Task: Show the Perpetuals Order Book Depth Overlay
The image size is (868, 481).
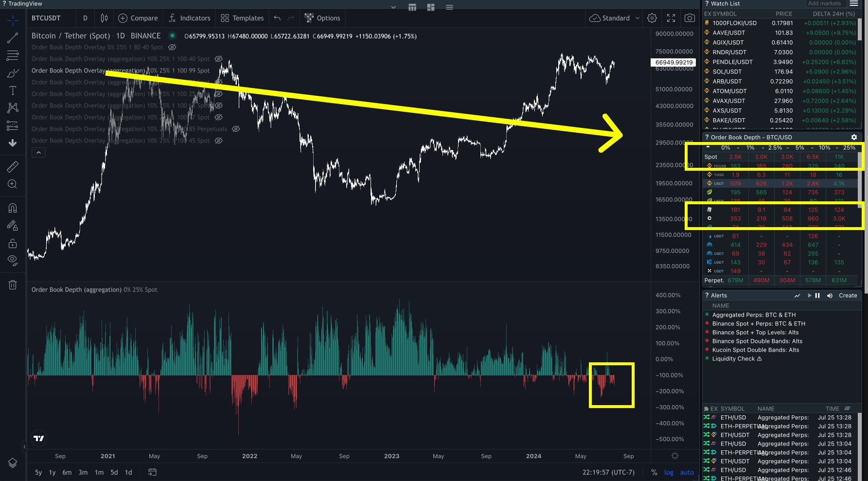Action: [236, 129]
